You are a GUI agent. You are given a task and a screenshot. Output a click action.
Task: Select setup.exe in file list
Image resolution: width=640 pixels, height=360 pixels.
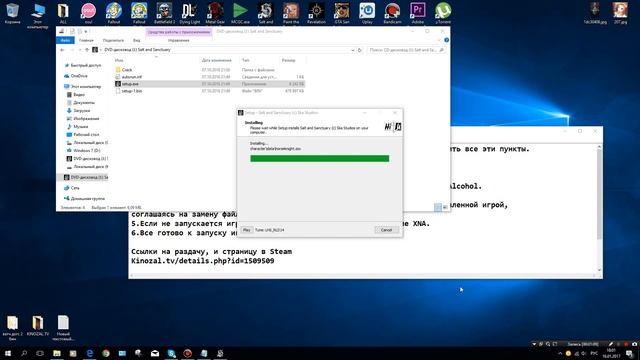209,84
